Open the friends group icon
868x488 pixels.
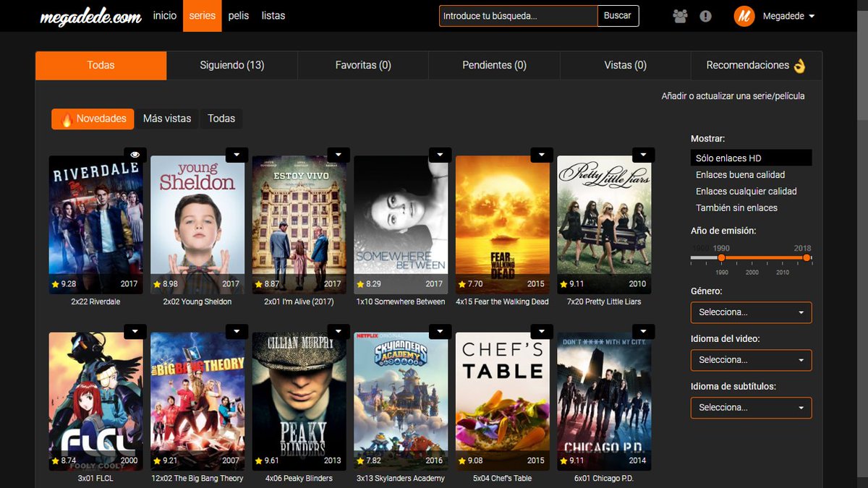(680, 16)
